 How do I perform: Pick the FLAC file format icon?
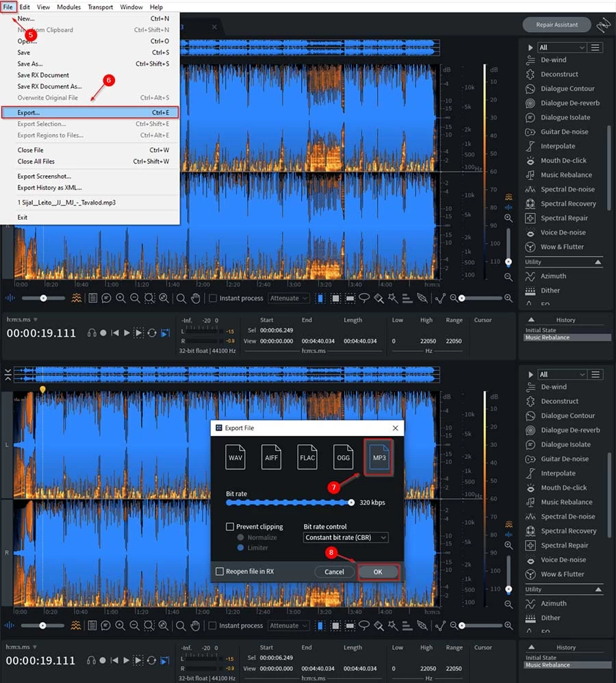307,456
